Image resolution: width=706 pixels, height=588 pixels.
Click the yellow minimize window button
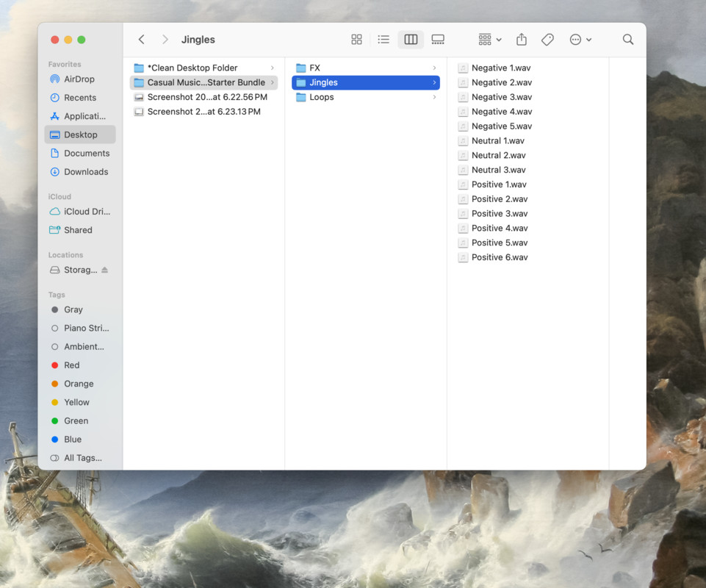click(x=68, y=40)
